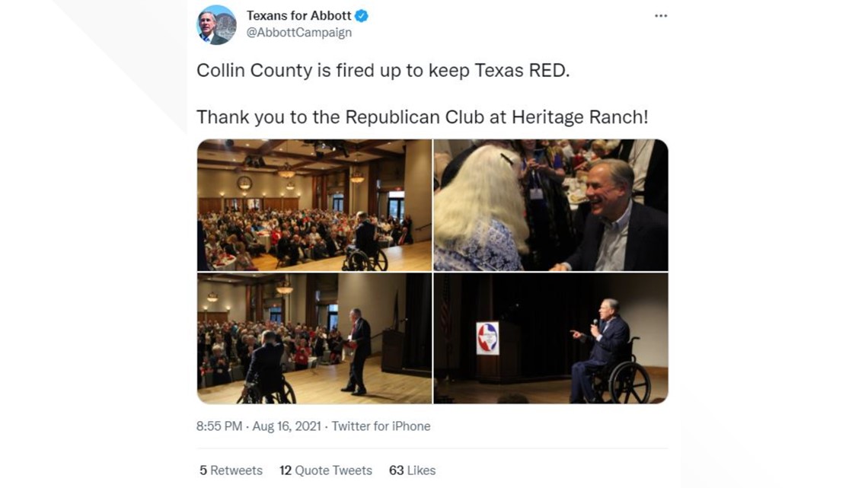868x488 pixels.
Task: Show the 5 Retweets list
Action: pyautogui.click(x=231, y=470)
